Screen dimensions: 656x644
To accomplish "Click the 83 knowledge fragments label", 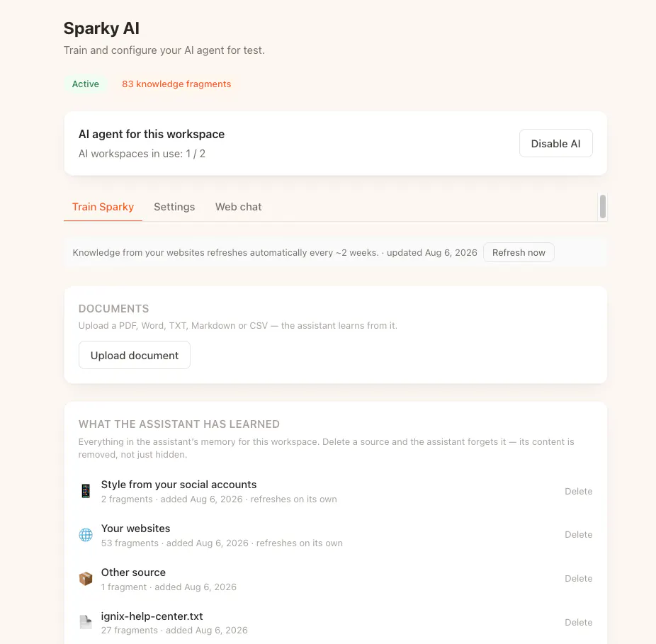I will [x=176, y=84].
